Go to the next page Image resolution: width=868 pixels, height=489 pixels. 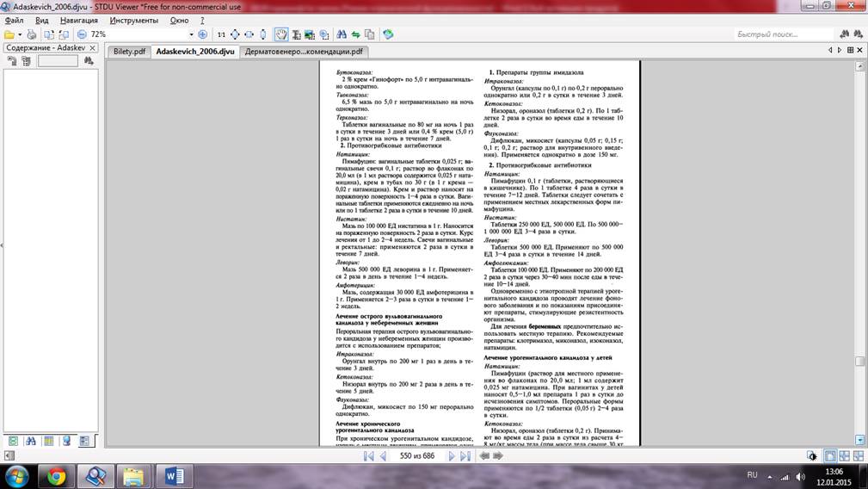coord(452,455)
